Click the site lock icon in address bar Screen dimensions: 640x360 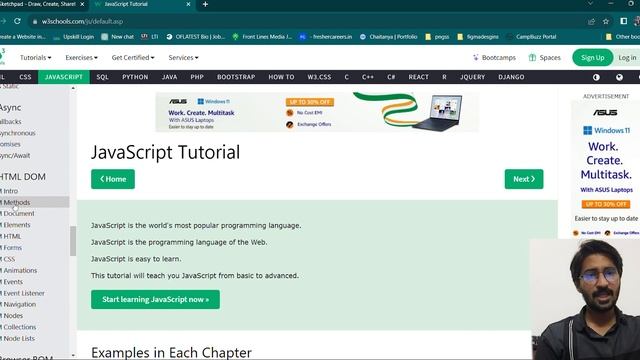click(35, 21)
